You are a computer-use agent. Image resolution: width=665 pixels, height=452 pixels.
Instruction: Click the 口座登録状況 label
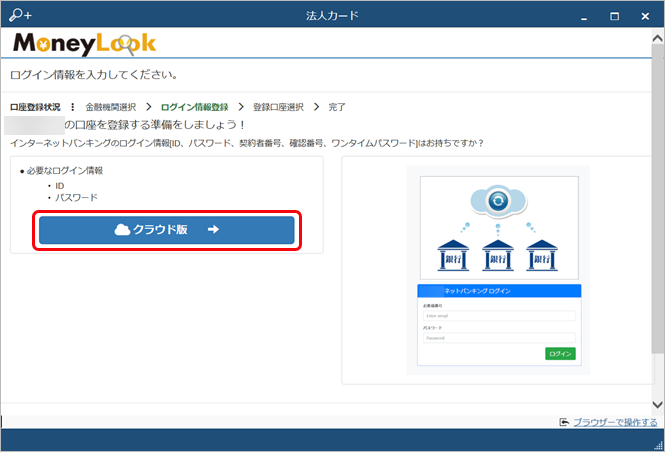(x=35, y=107)
